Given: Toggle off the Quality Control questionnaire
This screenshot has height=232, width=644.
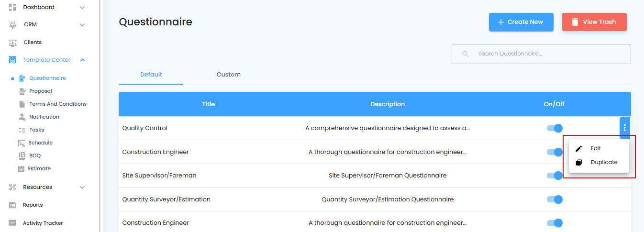Looking at the screenshot, I should (555, 128).
